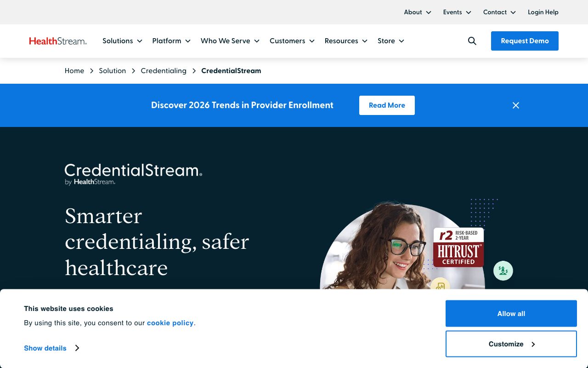Expand the Solutions menu
The height and width of the screenshot is (368, 588).
(x=122, y=41)
